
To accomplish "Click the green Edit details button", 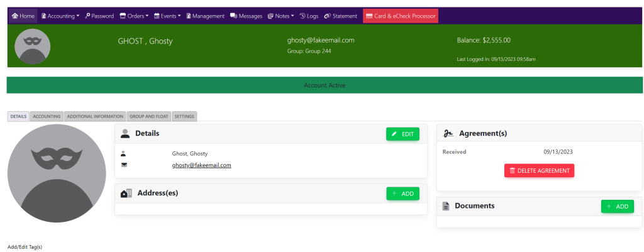I will [x=402, y=134].
